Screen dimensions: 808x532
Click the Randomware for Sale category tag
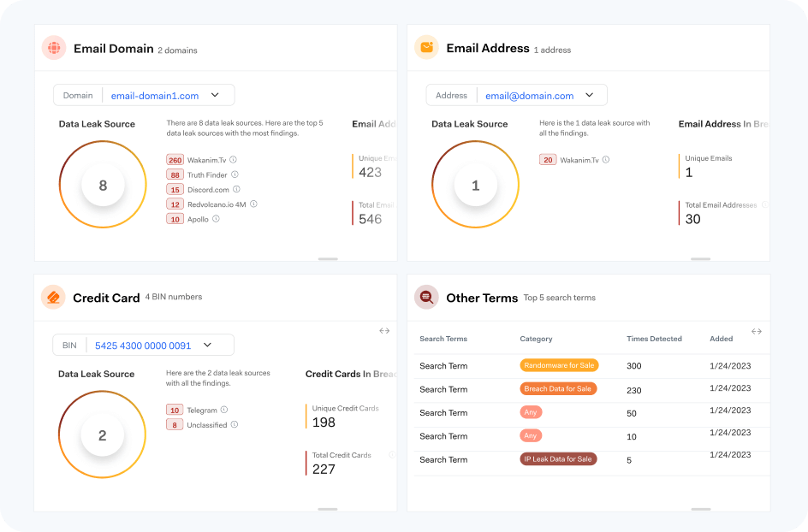[559, 365]
